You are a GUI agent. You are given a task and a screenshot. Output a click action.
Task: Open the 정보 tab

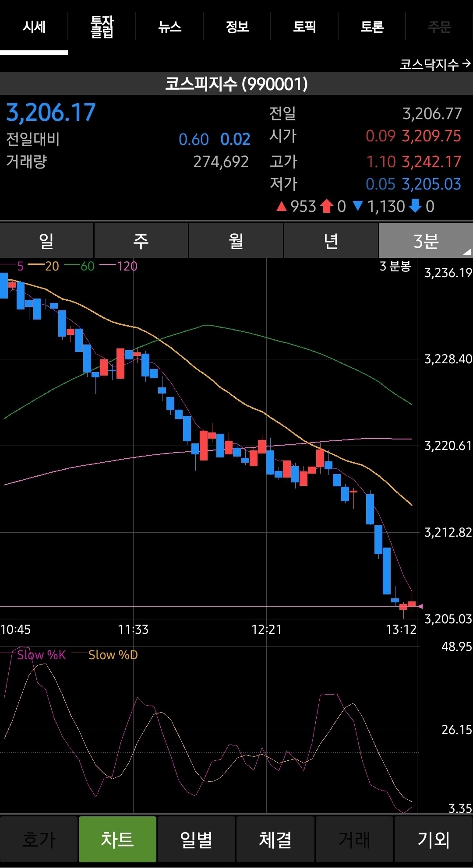point(237,27)
